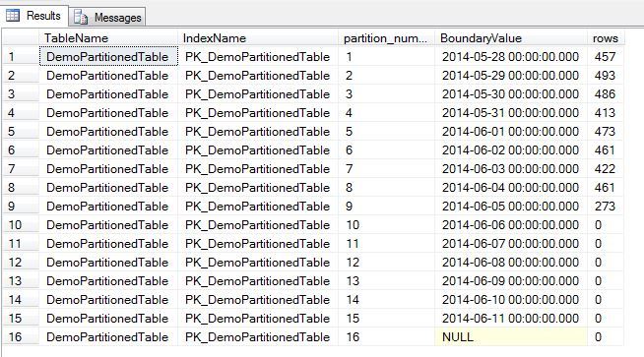Click the BoundaryValue column header
This screenshot has height=357, width=644.
(511, 38)
